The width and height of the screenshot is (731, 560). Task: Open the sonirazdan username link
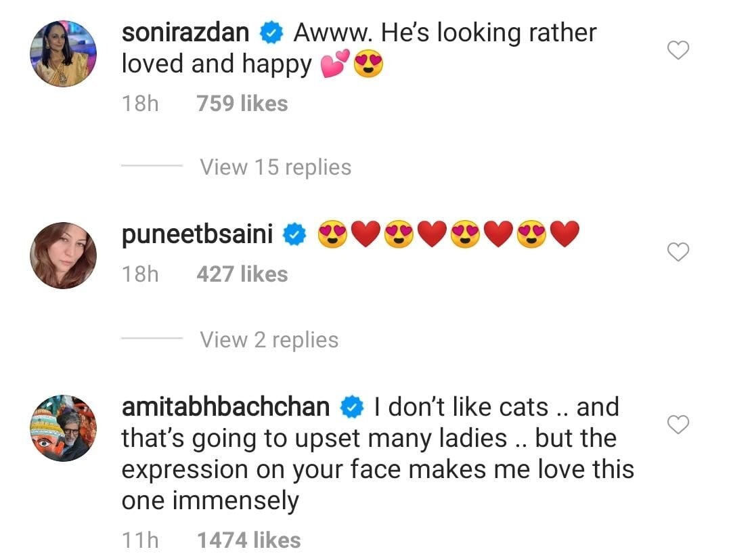click(186, 33)
